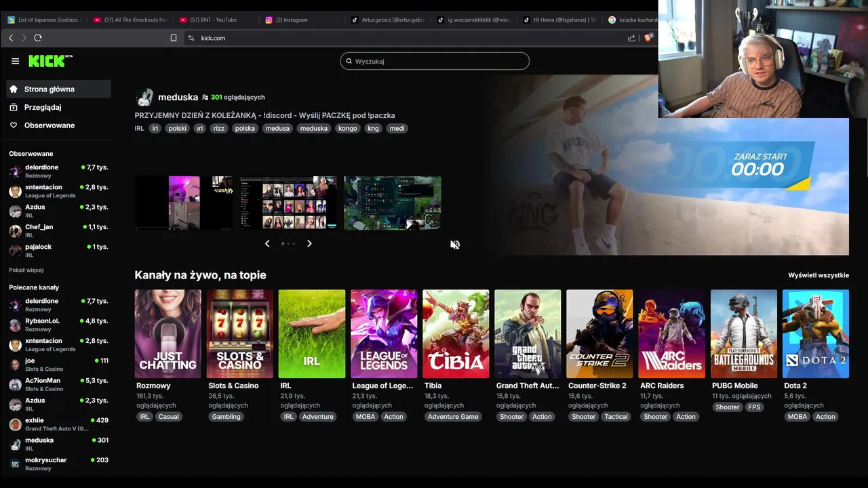Click the browser forward arrow
Viewport: 868px width, 488px height.
click(x=24, y=38)
